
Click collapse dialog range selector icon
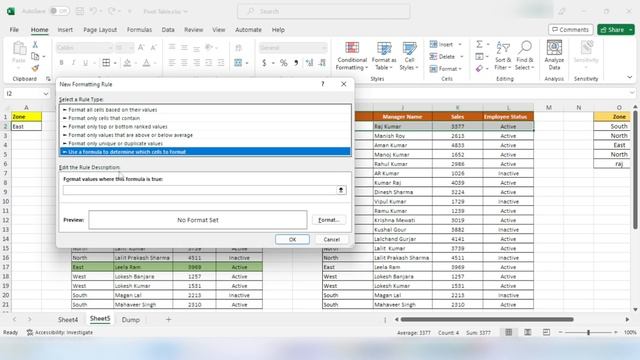coord(341,190)
